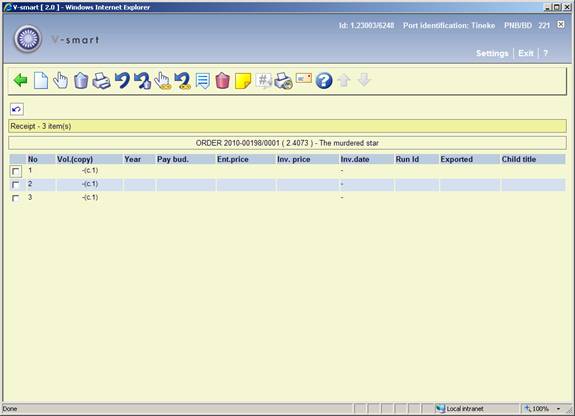
Task: Click the yellow sticky note icon
Action: [243, 80]
